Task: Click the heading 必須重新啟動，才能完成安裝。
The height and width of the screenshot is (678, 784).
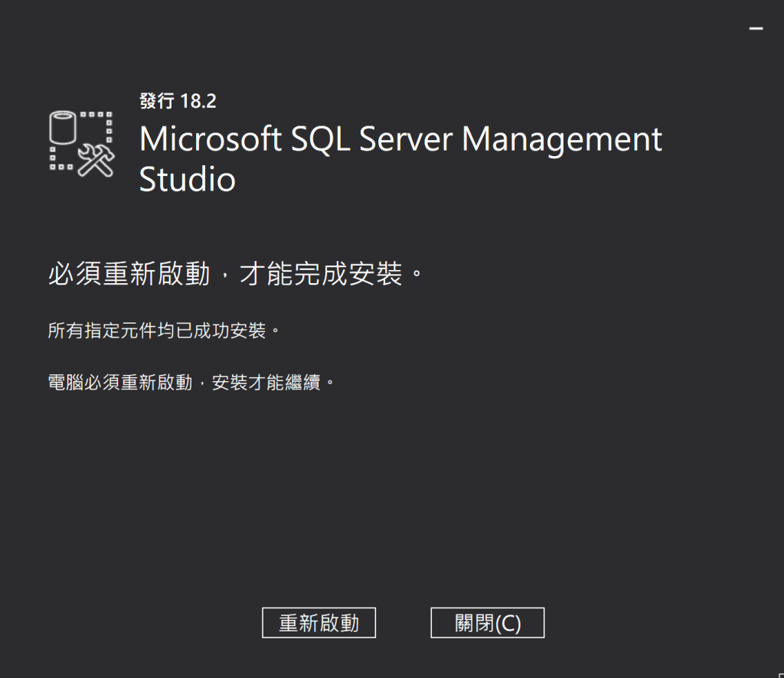Action: coord(235,273)
